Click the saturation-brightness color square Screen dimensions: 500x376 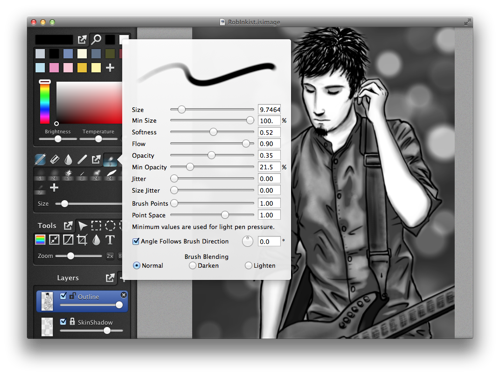[89, 103]
